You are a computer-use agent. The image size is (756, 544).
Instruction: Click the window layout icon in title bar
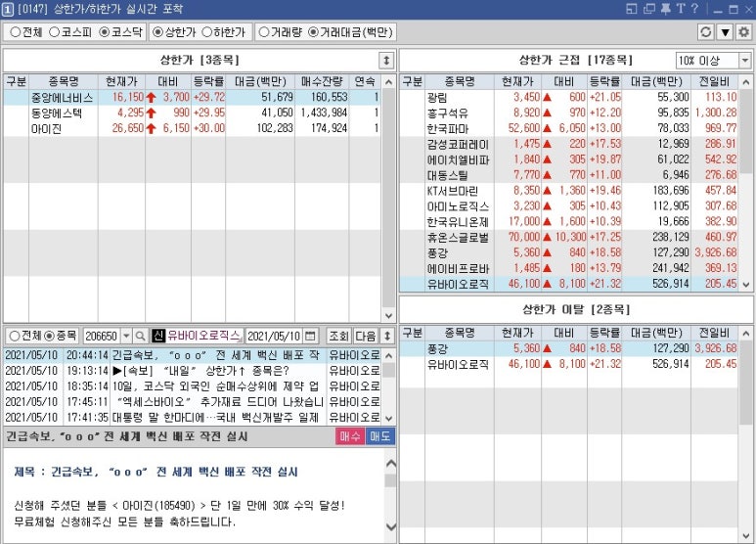632,9
